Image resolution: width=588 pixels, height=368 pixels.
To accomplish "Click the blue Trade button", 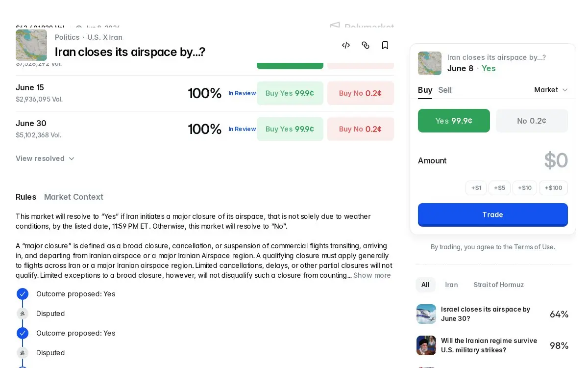I will point(493,214).
